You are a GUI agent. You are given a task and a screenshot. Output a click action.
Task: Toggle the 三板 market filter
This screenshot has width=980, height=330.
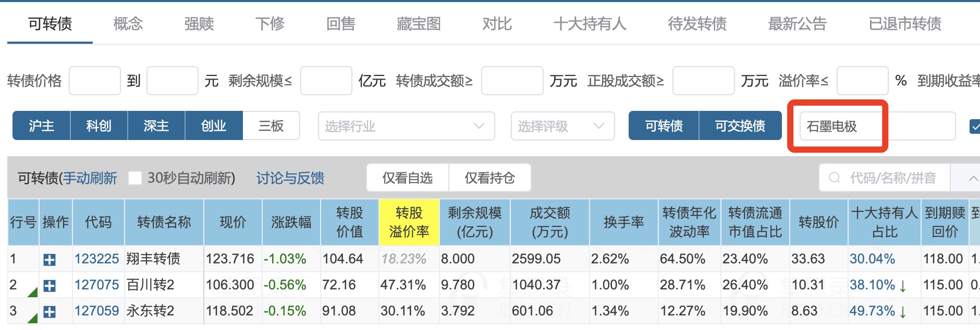coord(271,126)
